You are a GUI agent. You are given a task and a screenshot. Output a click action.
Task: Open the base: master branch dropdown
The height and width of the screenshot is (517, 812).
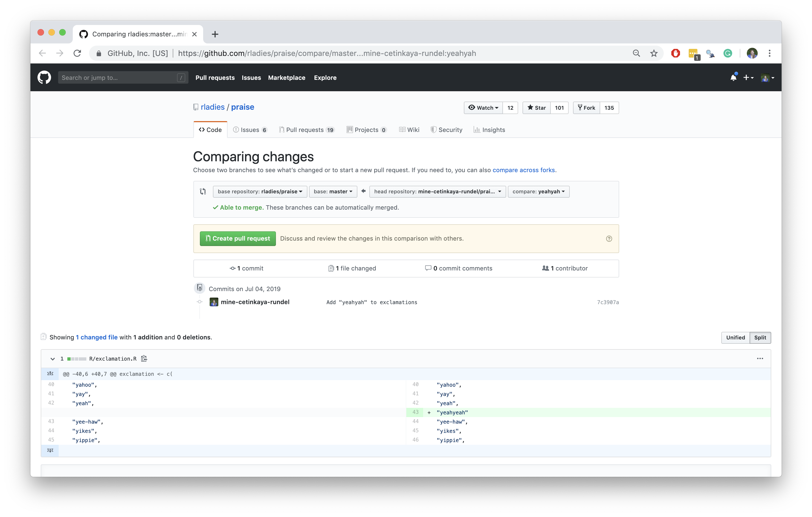coord(332,191)
